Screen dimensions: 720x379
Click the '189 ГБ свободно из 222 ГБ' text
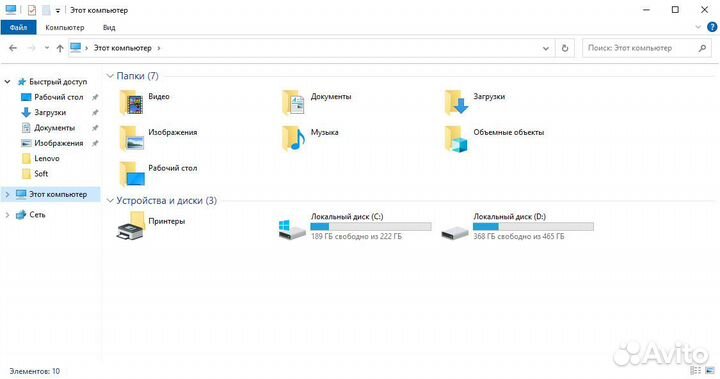356,236
